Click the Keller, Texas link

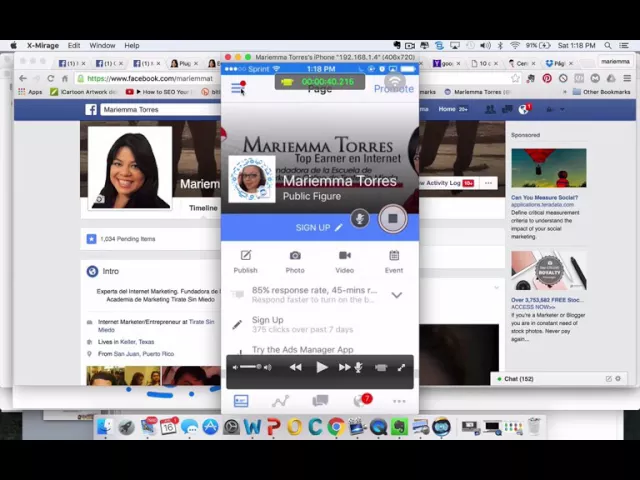[137, 342]
